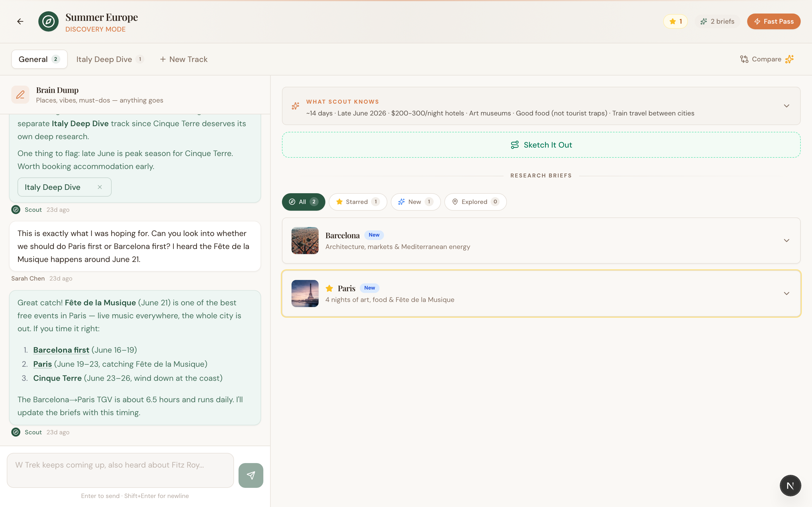812x507 pixels.
Task: Expand the Paris brief card
Action: [x=787, y=293]
